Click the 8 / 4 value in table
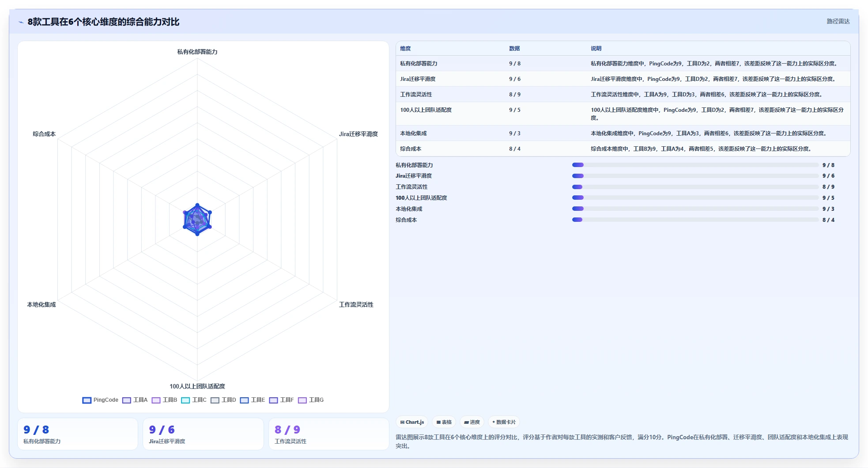The width and height of the screenshot is (868, 468). [x=515, y=149]
